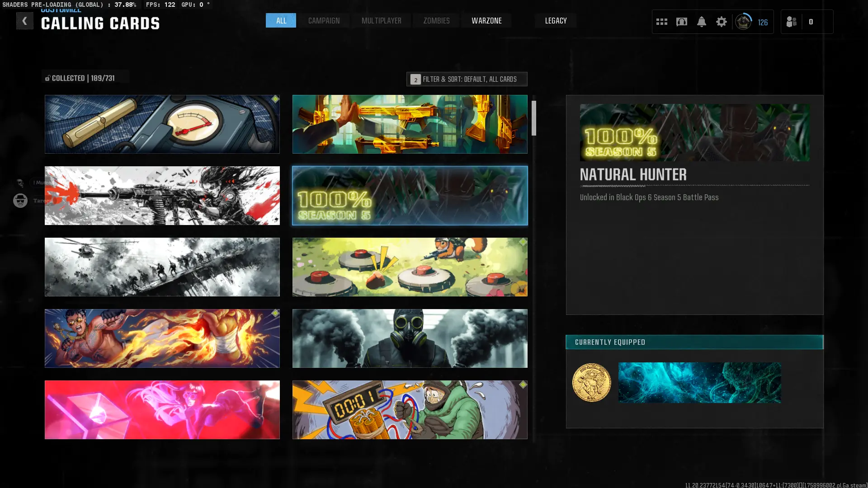Select the squirrel landmines calling card
Screen dimensions: 868x488
[x=410, y=267]
